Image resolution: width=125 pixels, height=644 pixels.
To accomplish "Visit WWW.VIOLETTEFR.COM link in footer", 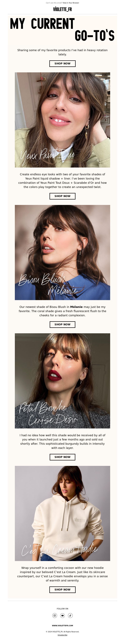I will 62,625.
